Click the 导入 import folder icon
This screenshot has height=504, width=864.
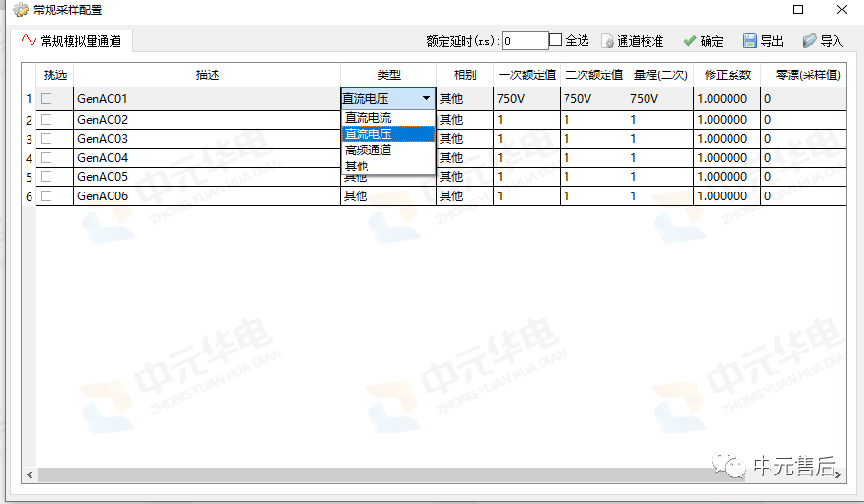(x=810, y=41)
